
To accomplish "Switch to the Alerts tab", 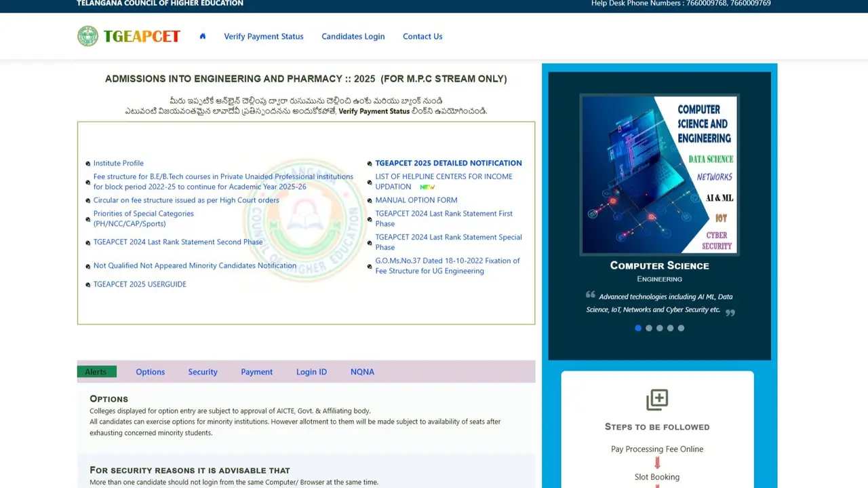I will pyautogui.click(x=96, y=372).
